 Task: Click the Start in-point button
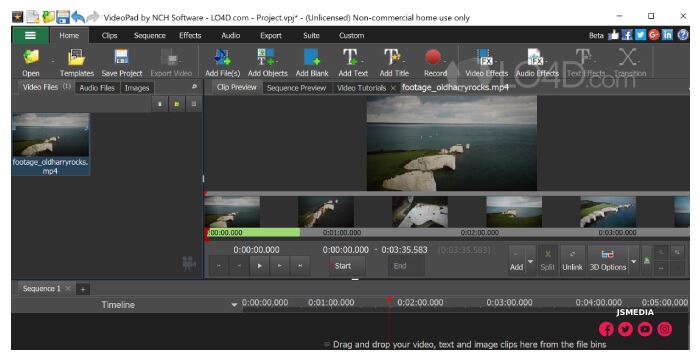(x=347, y=266)
